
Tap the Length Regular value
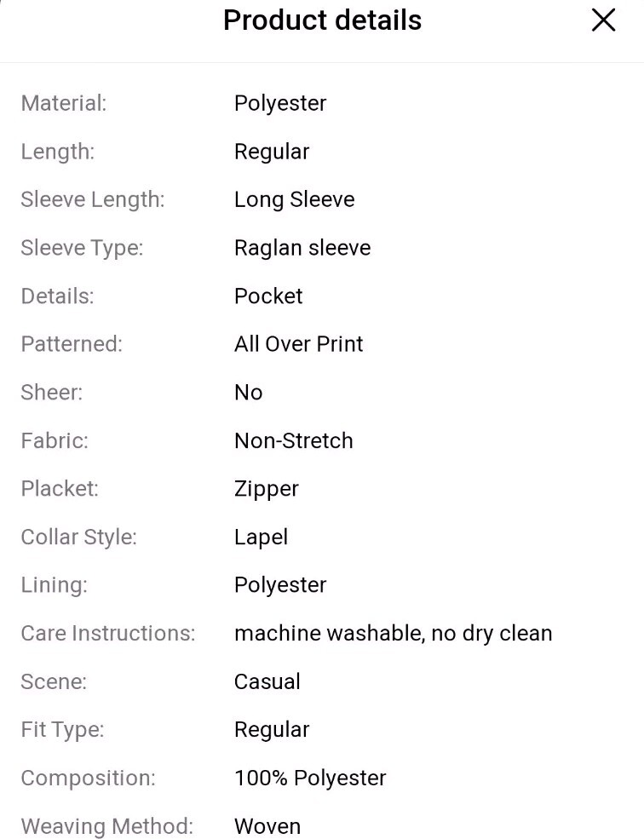272,152
